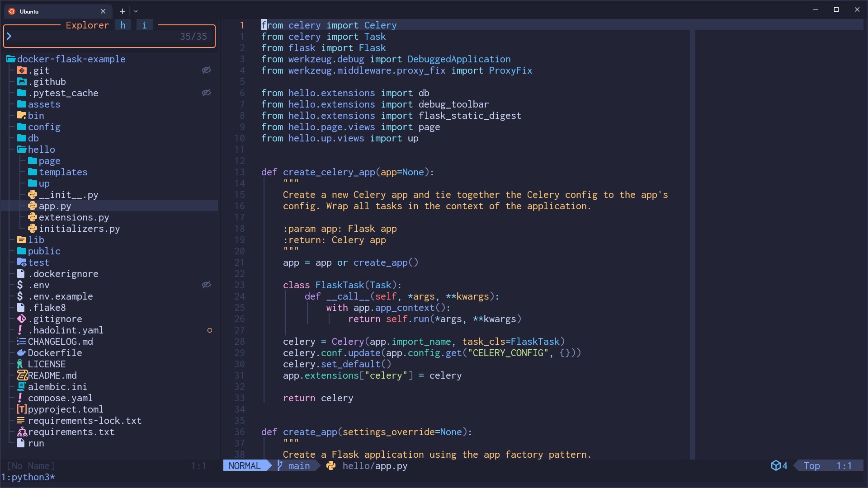This screenshot has width=868, height=488.
Task: Toggle the hidden eye icon beside .env
Action: [x=206, y=285]
